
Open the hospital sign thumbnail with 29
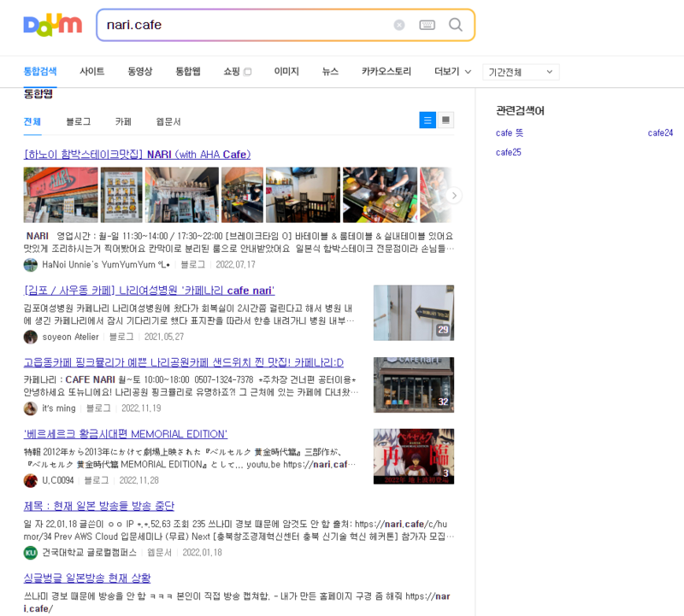point(414,313)
